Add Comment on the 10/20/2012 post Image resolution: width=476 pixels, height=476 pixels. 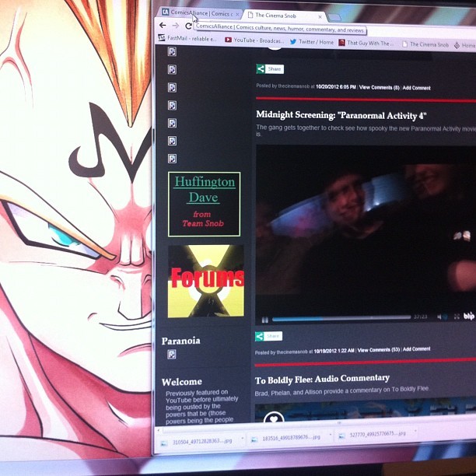[417, 88]
